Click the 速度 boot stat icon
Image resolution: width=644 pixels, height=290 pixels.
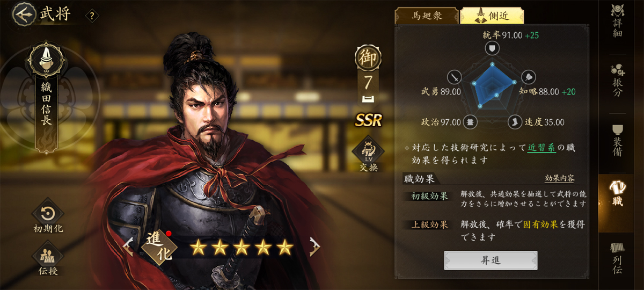coord(515,121)
